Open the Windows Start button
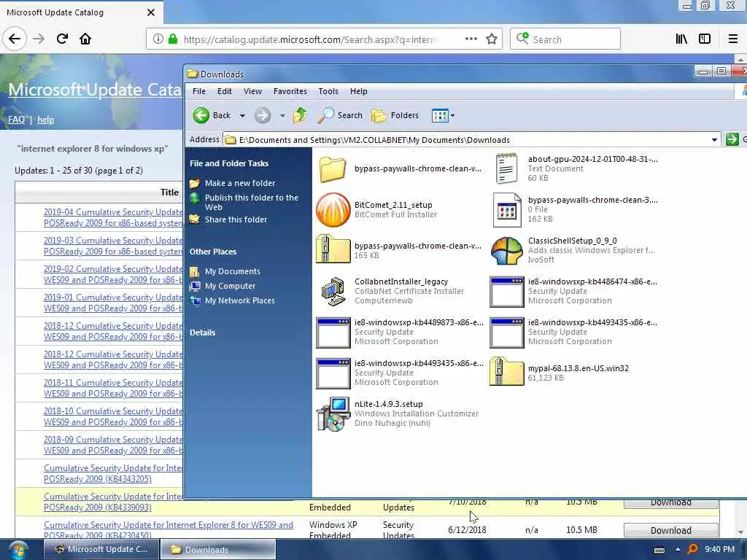The width and height of the screenshot is (747, 560). coord(18,550)
